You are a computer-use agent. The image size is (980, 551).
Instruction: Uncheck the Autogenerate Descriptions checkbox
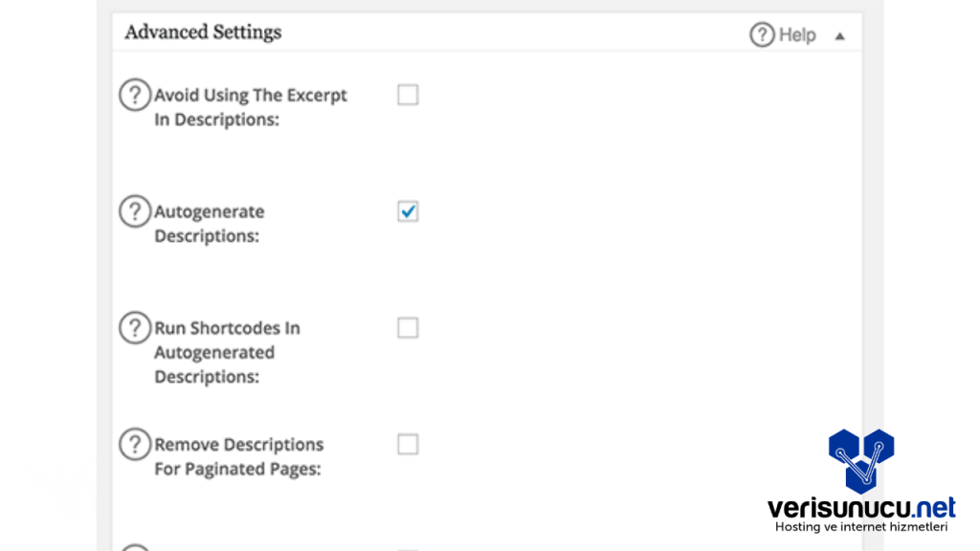(408, 211)
